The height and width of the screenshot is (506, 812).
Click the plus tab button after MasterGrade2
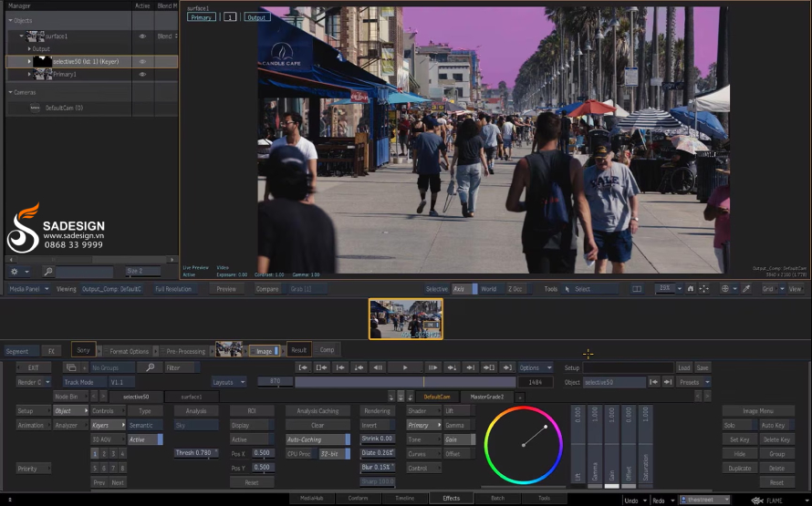pyautogui.click(x=519, y=398)
